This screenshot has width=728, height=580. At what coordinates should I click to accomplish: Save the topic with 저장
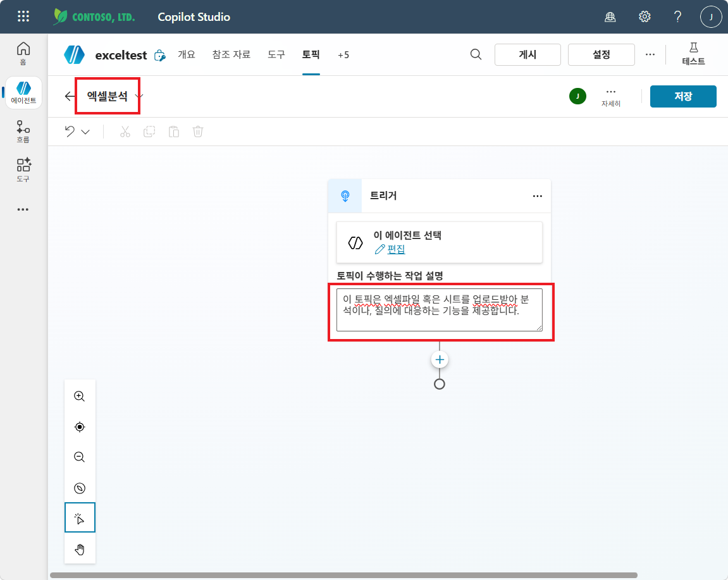point(683,96)
